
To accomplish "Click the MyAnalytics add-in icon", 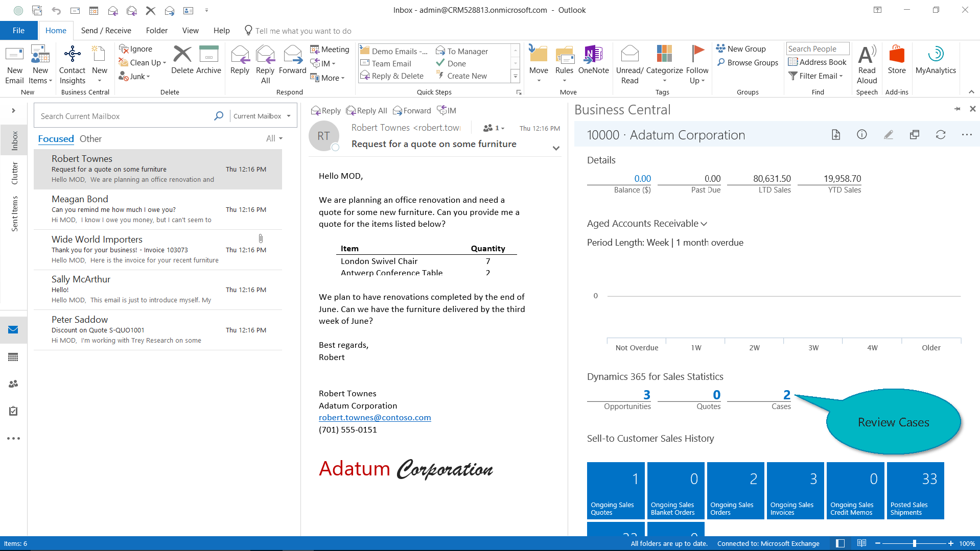I will click(x=935, y=60).
